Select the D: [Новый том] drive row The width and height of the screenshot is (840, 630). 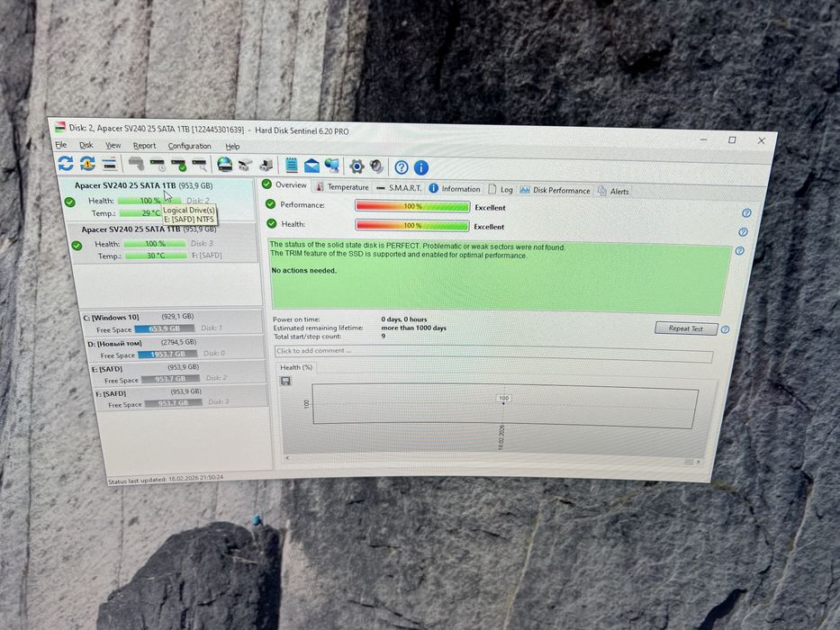pos(176,348)
